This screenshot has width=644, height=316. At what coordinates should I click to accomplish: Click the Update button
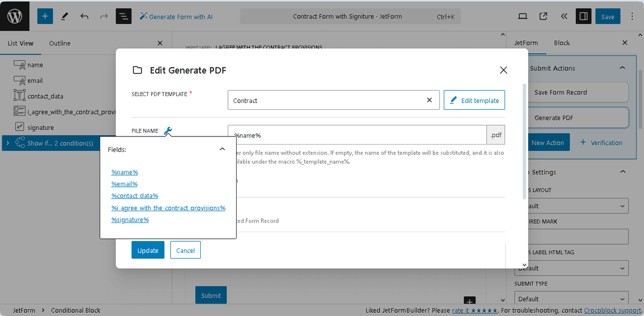click(148, 249)
